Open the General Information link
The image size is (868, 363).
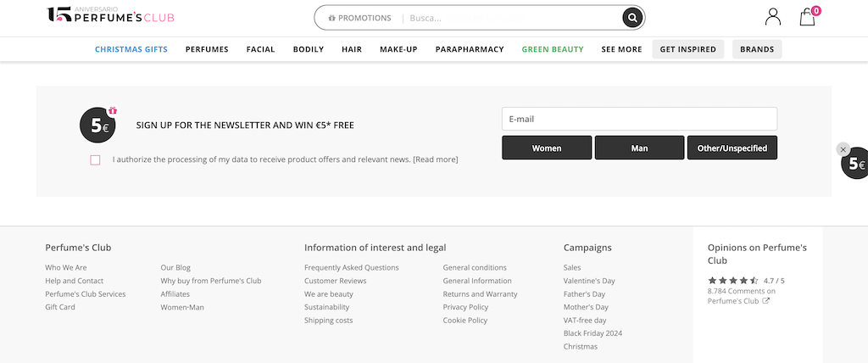point(477,281)
